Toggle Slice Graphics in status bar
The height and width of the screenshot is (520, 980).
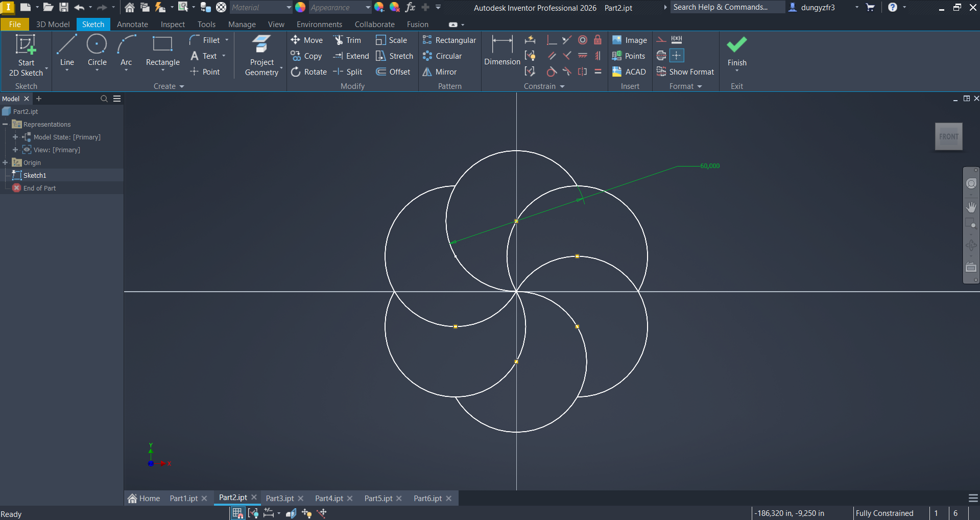click(291, 513)
